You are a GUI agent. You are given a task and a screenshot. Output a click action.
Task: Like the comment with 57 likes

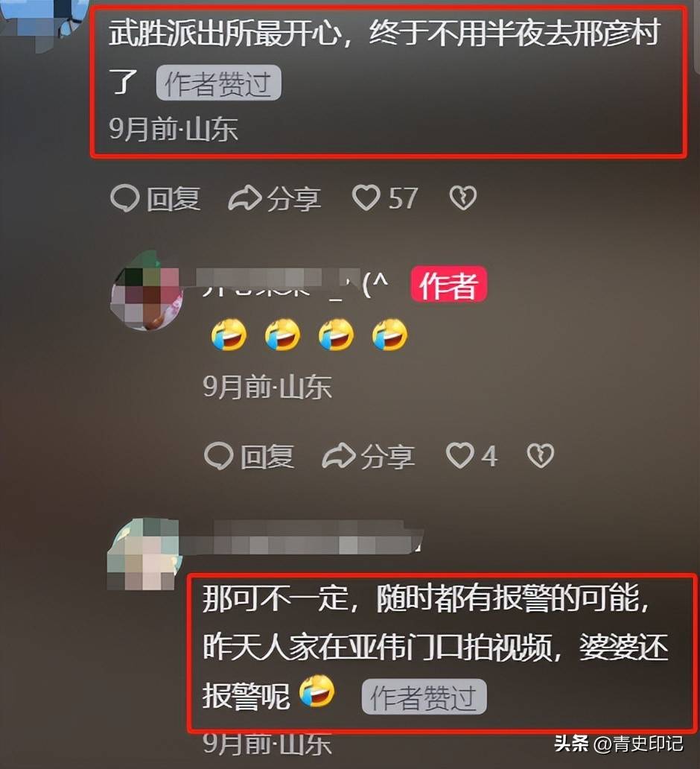[x=366, y=197]
